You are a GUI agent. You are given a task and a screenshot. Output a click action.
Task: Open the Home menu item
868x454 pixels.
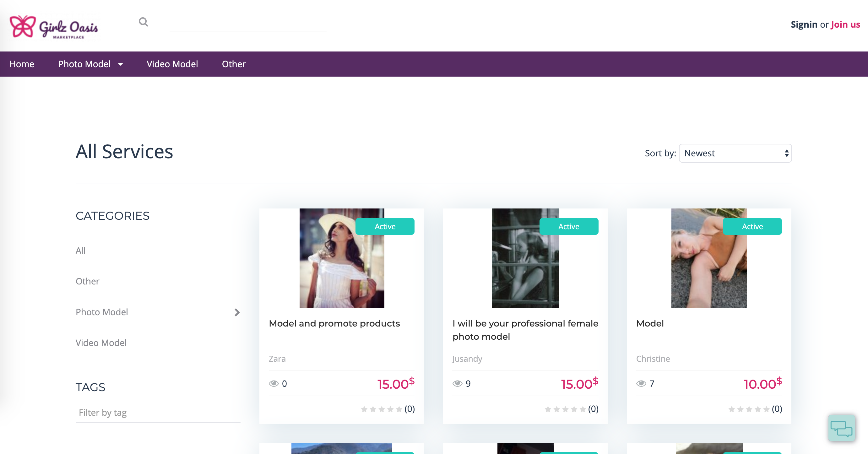(22, 64)
